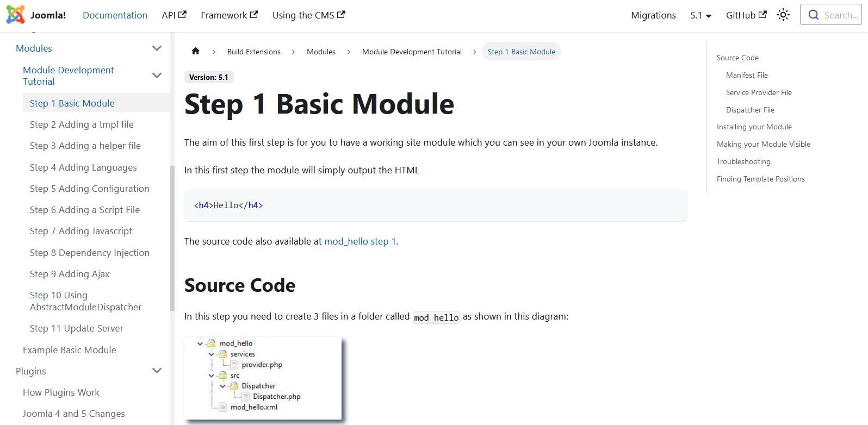
Task: Click the mod_hello folder structure diagram
Action: tap(264, 378)
